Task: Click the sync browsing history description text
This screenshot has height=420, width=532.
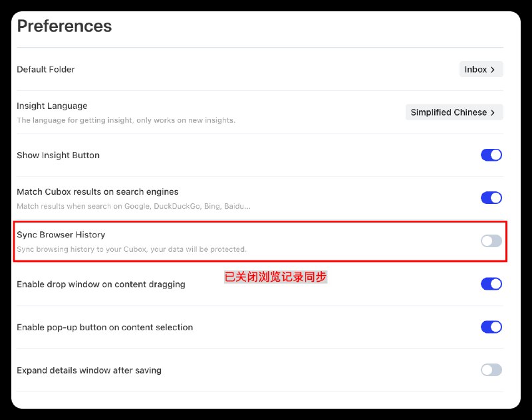Action: pyautogui.click(x=132, y=249)
